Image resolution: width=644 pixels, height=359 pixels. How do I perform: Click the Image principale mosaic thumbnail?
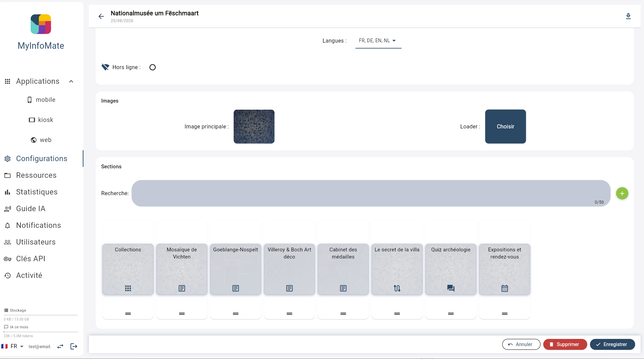[254, 126]
